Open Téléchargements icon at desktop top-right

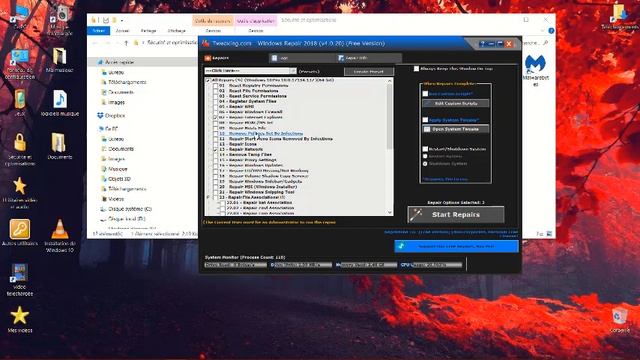coord(619,16)
